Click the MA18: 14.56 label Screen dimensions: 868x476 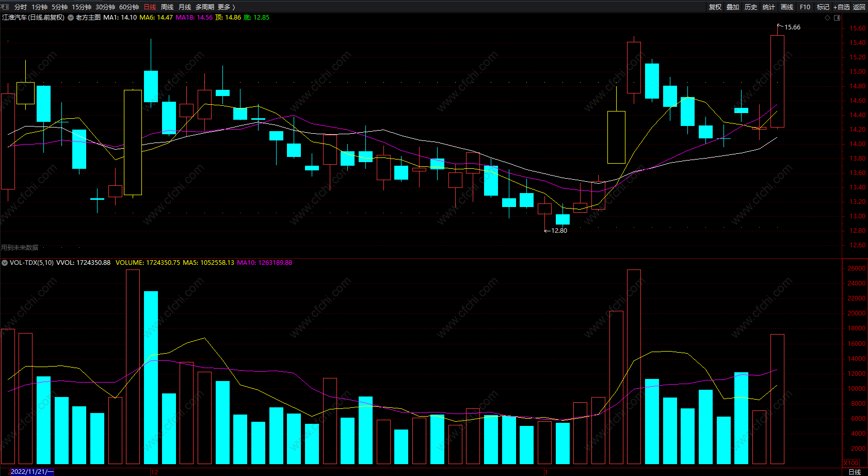pyautogui.click(x=194, y=18)
